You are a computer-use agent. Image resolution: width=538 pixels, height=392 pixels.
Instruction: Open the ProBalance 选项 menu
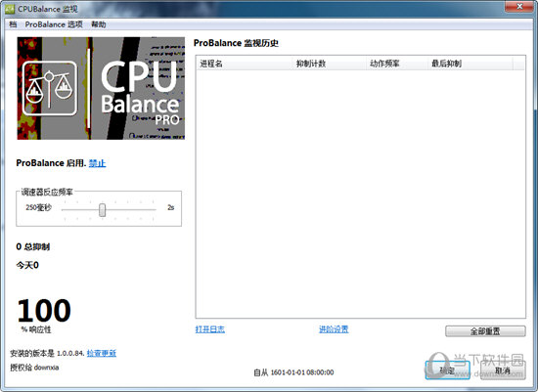54,24
